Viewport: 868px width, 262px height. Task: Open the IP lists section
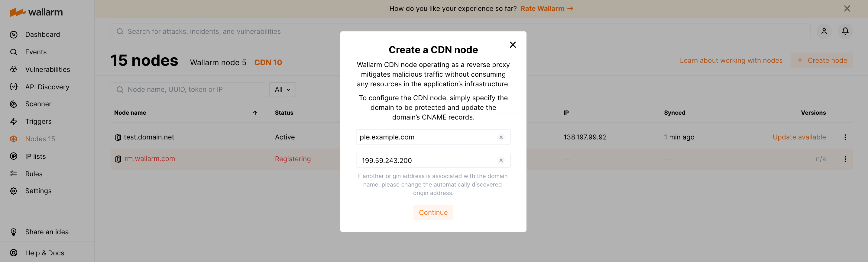pos(35,156)
